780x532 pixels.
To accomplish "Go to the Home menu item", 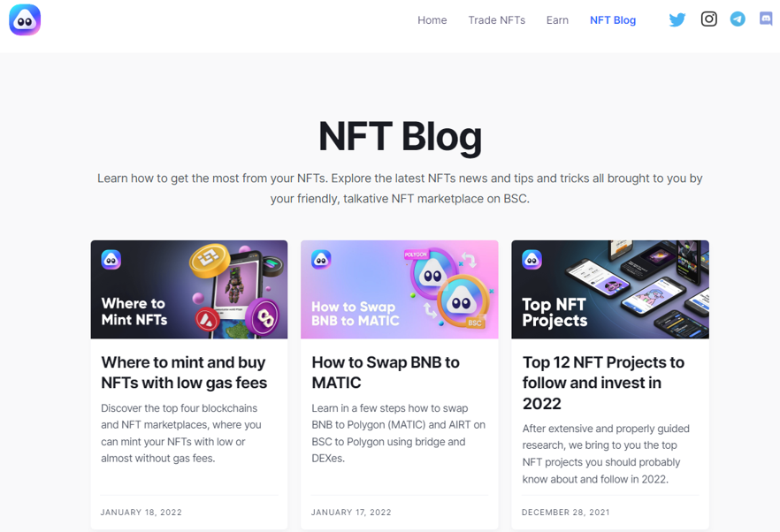I will (432, 20).
